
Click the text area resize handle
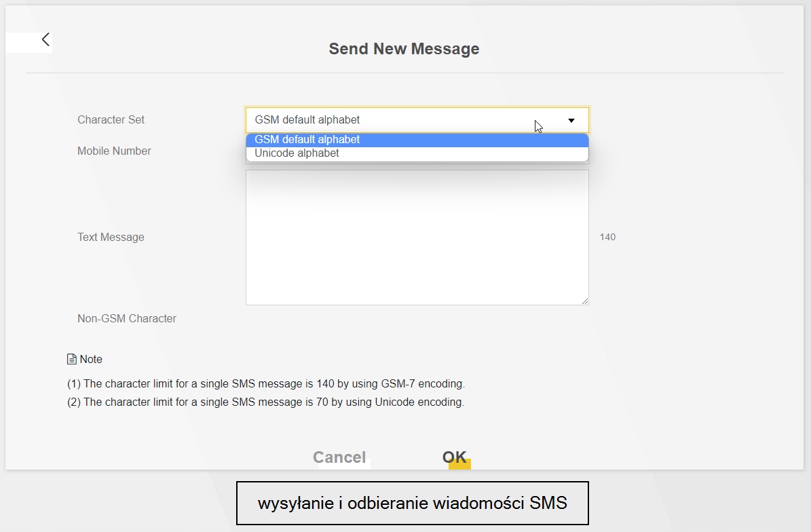[x=584, y=301]
